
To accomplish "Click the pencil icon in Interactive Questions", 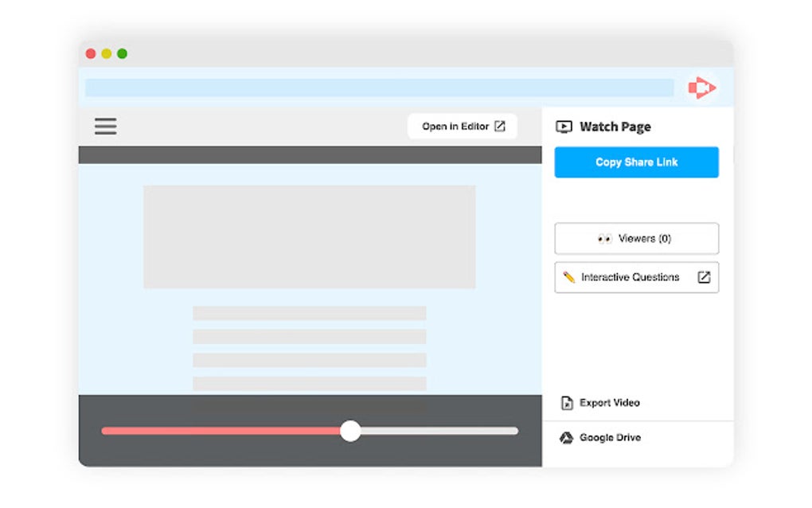I will 568,277.
